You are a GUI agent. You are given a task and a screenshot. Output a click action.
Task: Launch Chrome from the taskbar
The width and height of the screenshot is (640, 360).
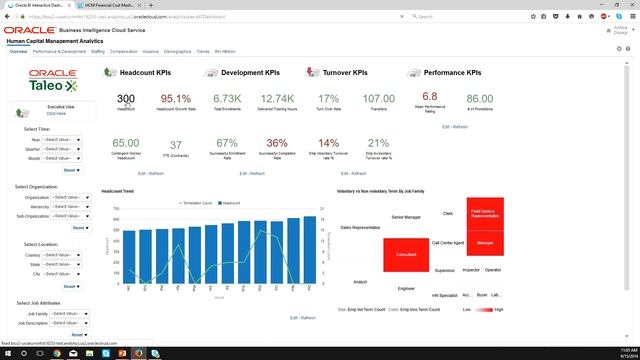[x=57, y=353]
